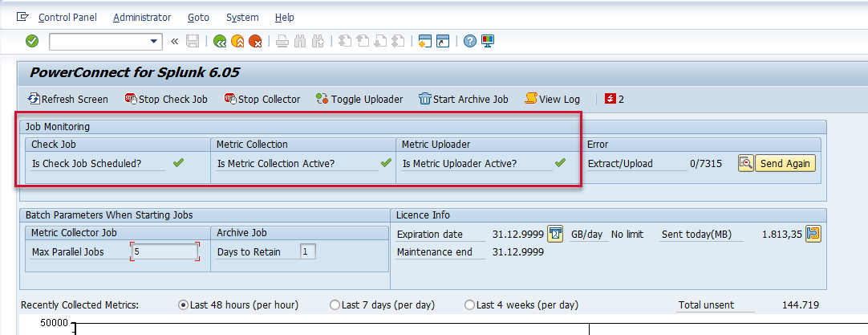Click the Create New Session icon

click(424, 41)
